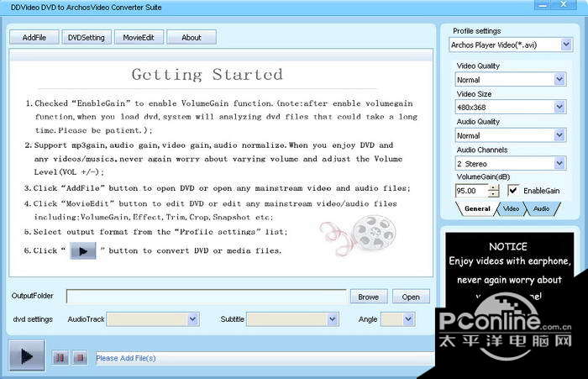The image size is (588, 379).
Task: Open the Angle dropdown
Action: [x=408, y=319]
